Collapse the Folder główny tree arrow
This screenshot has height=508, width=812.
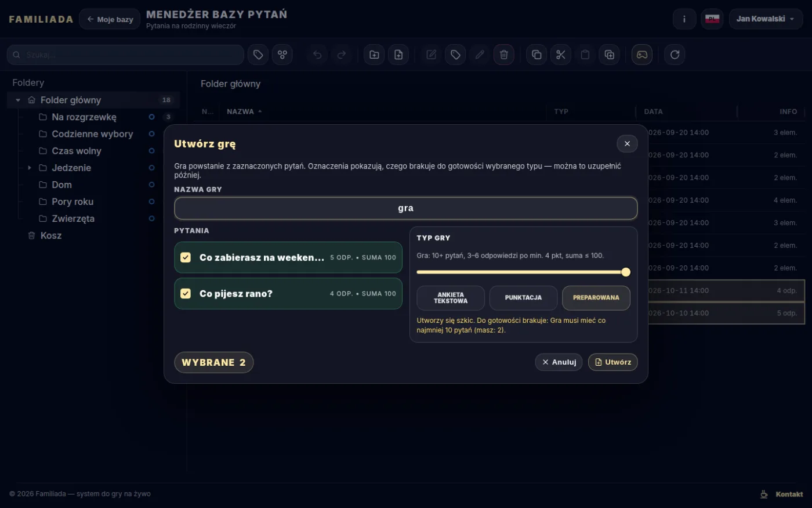(18, 100)
